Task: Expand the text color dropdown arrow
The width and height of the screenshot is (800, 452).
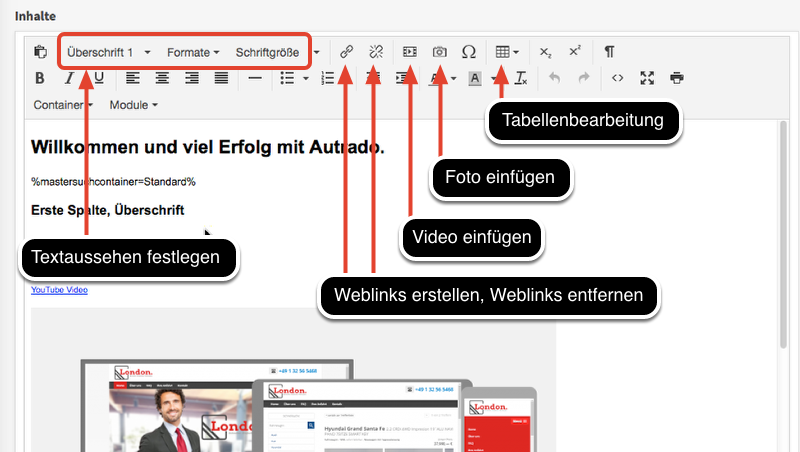Action: 454,79
